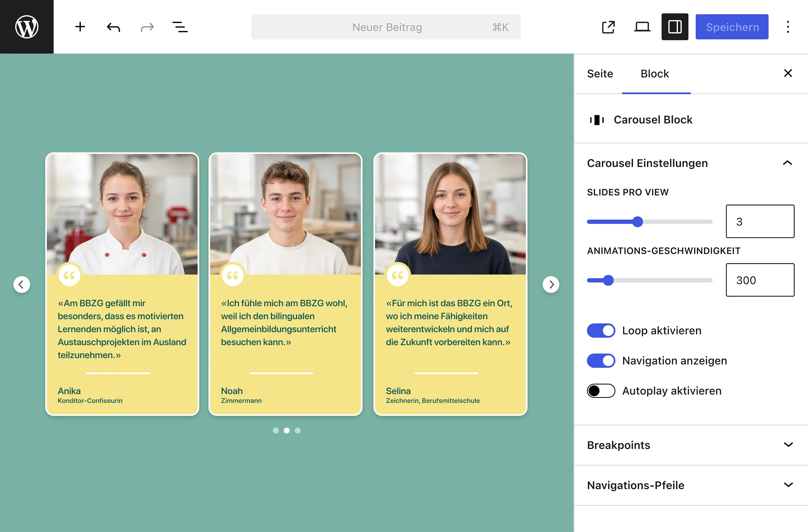808x532 pixels.
Task: Click the laptop device preview icon
Action: pos(642,27)
